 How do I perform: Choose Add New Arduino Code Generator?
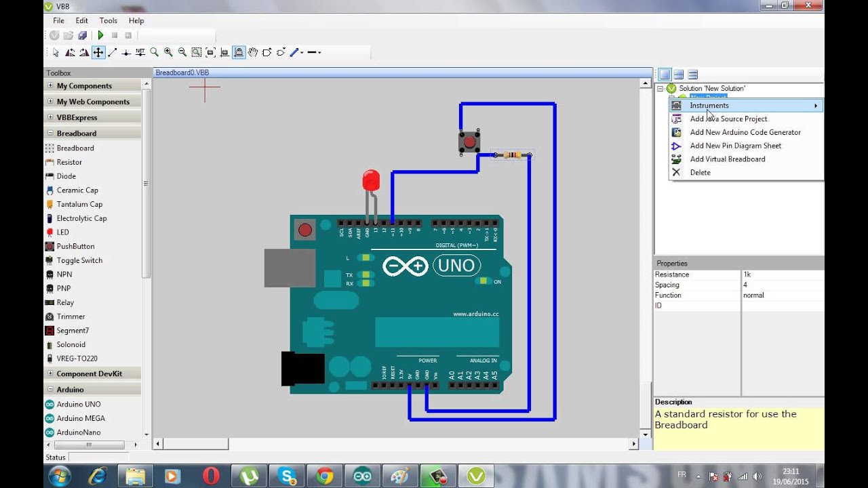point(746,132)
